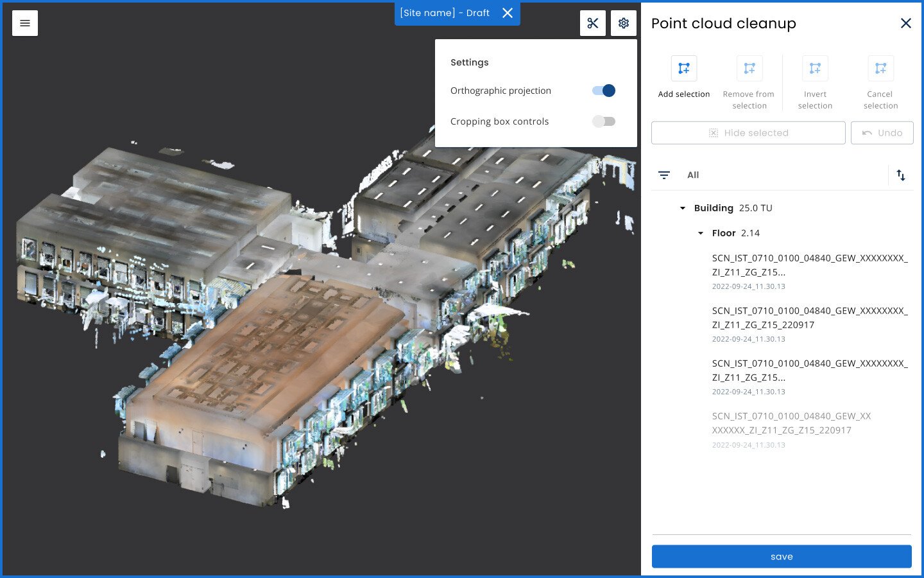924x578 pixels.
Task: Open the hamburger menu
Action: click(x=24, y=23)
